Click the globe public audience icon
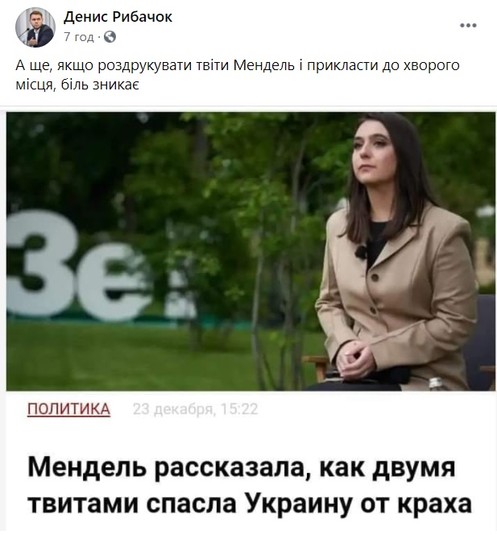This screenshot has height=535, width=497. tap(110, 37)
